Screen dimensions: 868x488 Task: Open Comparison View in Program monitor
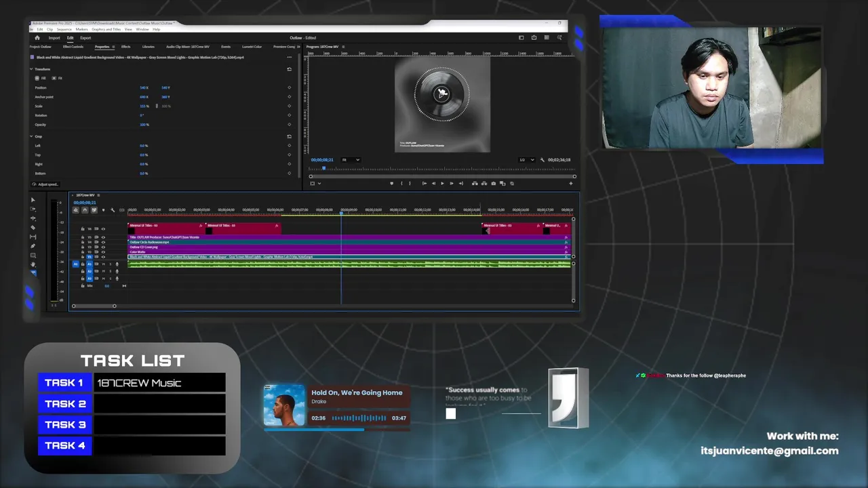point(502,183)
